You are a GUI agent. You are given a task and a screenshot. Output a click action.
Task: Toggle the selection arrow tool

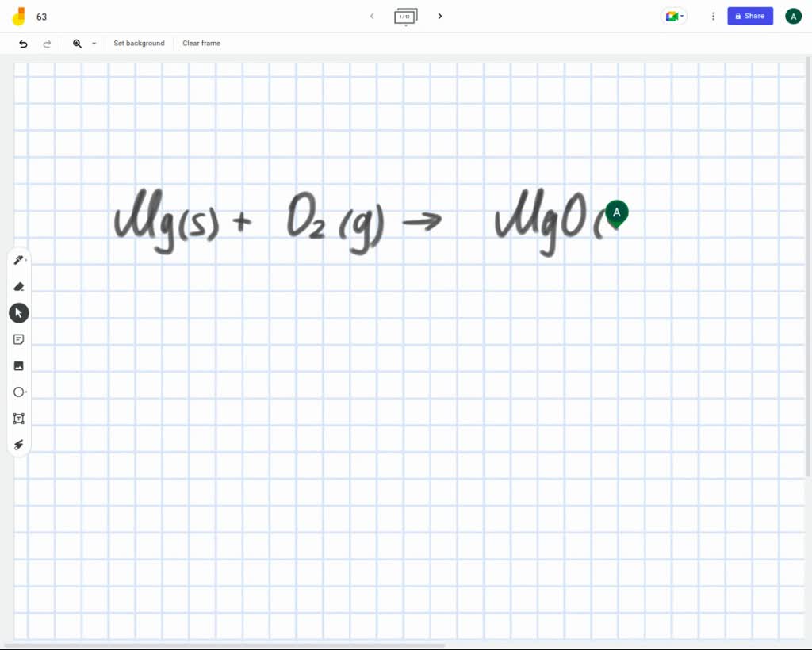click(19, 312)
